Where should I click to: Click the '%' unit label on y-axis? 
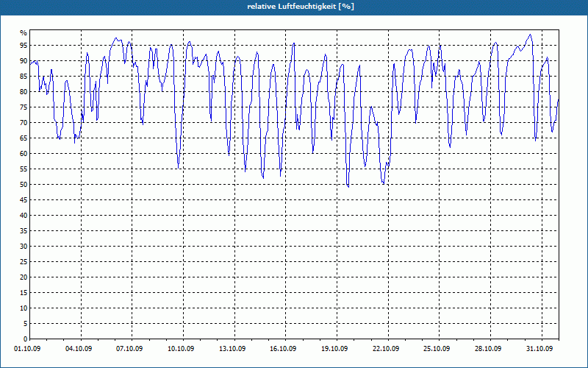pos(24,33)
